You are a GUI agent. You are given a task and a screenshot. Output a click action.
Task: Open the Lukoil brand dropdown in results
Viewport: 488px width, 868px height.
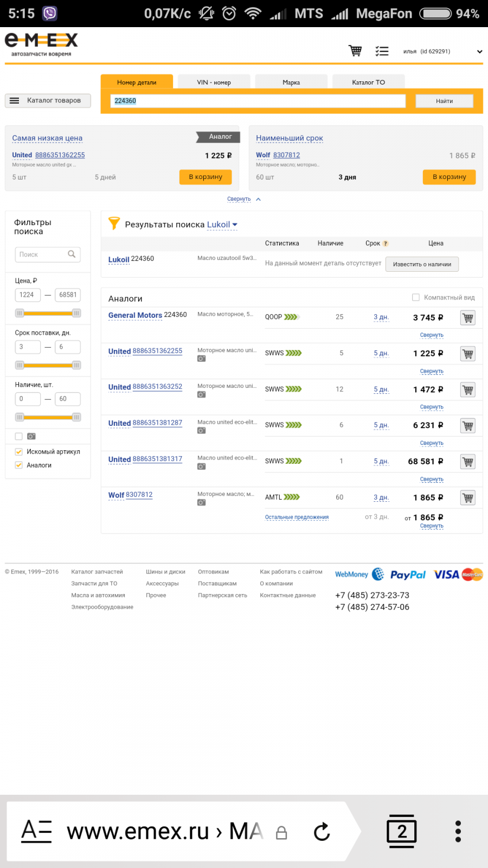(222, 225)
